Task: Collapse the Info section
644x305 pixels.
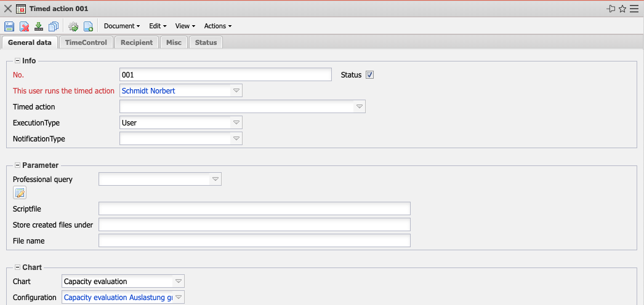Action: [x=17, y=61]
